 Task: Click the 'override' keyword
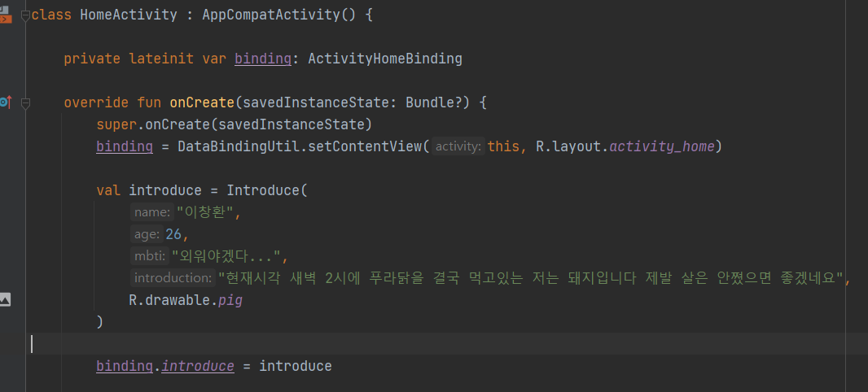click(x=96, y=102)
